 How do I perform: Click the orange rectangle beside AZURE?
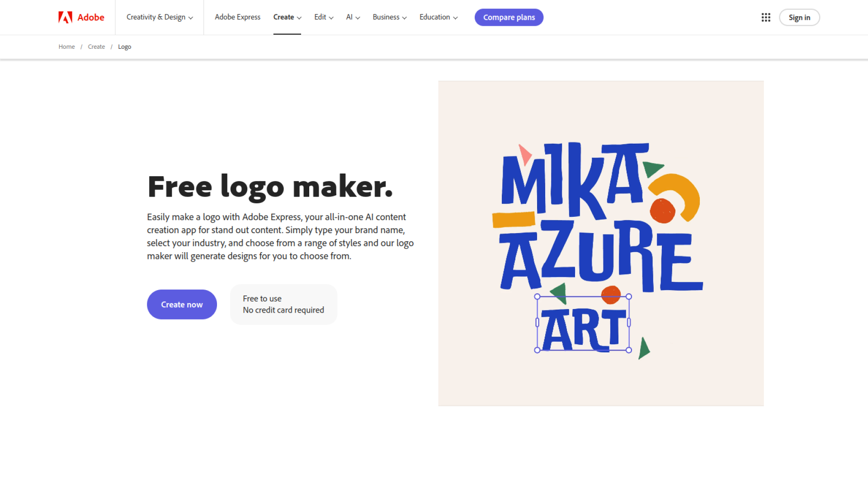pos(514,220)
